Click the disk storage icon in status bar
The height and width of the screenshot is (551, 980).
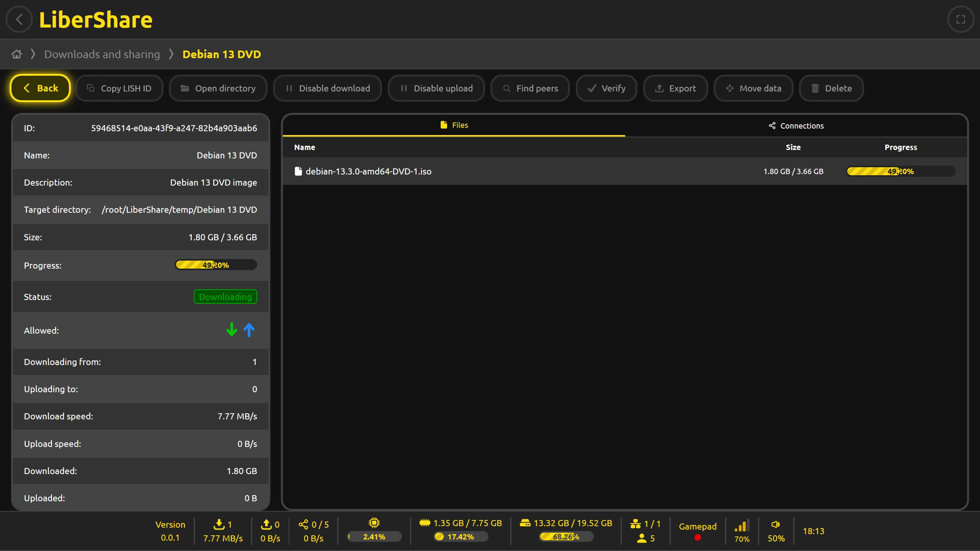point(525,523)
